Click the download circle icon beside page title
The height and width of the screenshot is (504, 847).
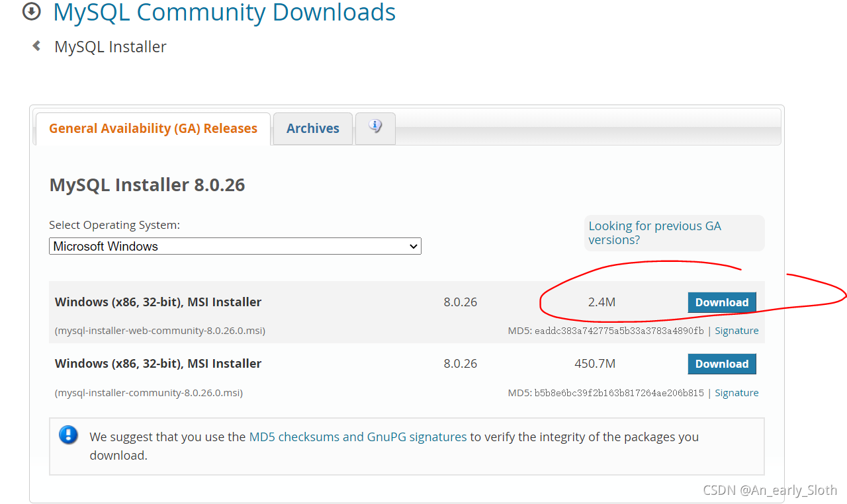[x=31, y=11]
